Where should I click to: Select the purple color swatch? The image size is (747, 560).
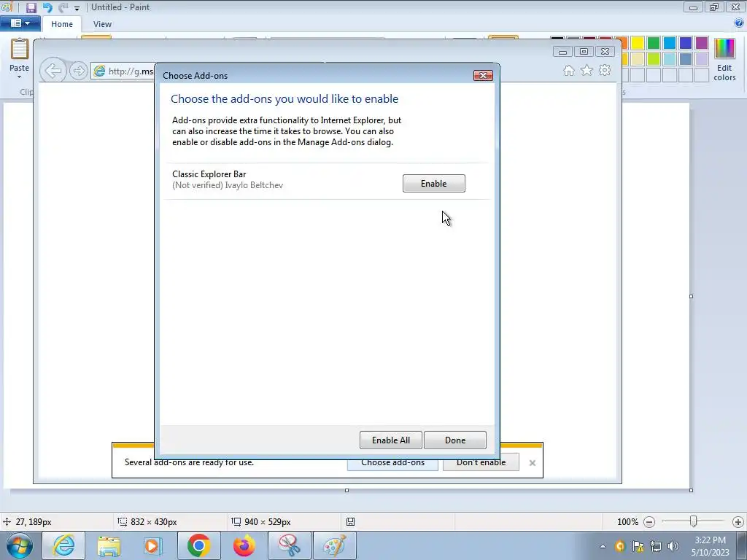pyautogui.click(x=701, y=43)
